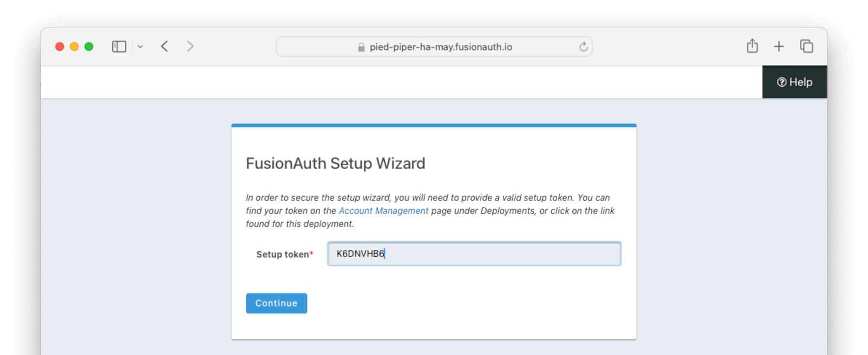Click the FusionAuth Setup Wizard heading
The width and height of the screenshot is (868, 355).
point(335,163)
